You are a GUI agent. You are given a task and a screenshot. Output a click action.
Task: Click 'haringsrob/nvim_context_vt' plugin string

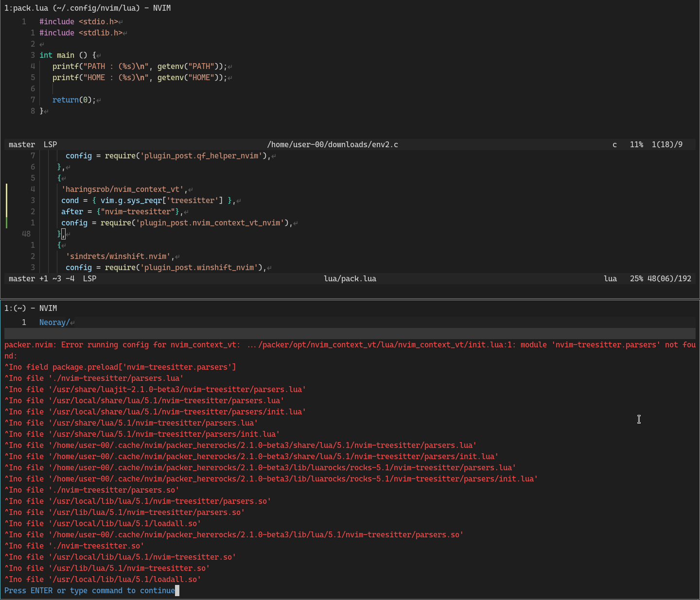(x=124, y=189)
